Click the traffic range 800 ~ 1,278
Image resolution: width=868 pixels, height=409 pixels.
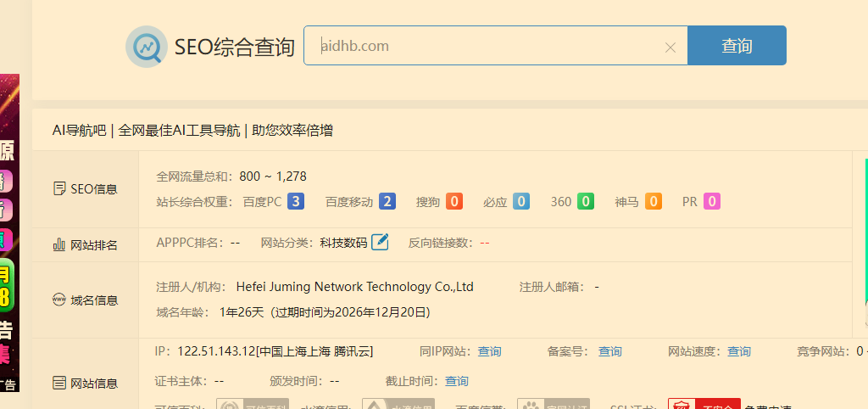[x=273, y=176]
